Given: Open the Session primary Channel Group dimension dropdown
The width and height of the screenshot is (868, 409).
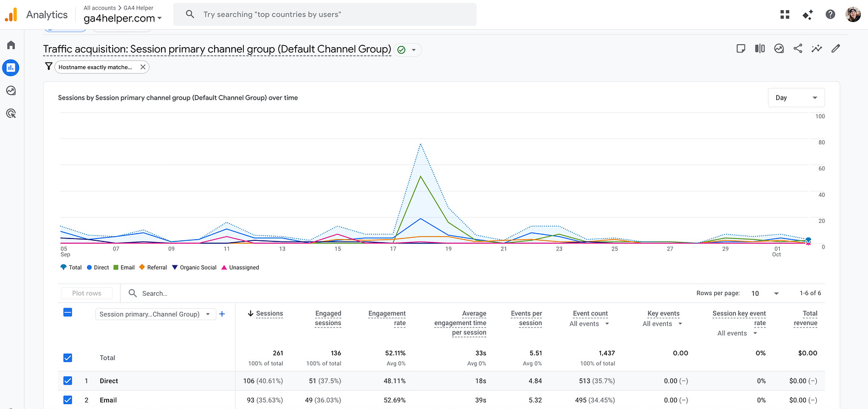Looking at the screenshot, I should tap(155, 314).
